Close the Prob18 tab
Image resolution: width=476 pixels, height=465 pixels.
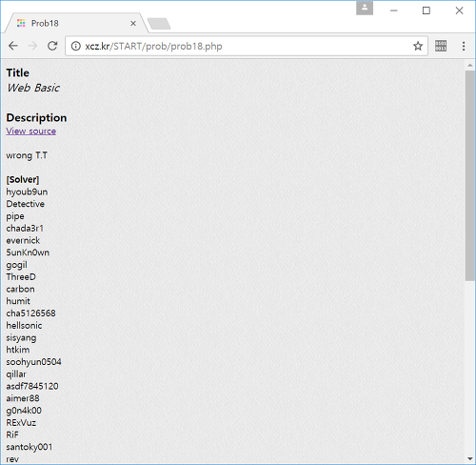133,23
